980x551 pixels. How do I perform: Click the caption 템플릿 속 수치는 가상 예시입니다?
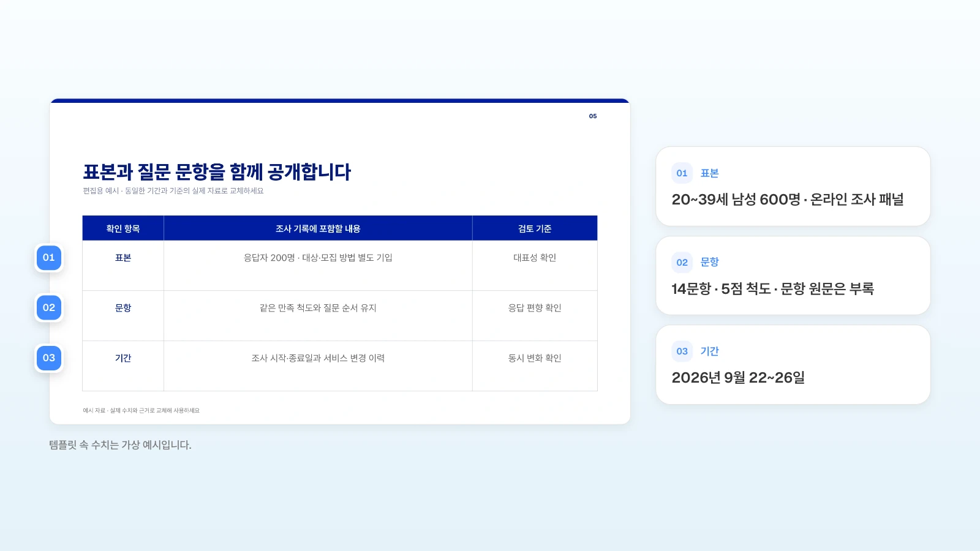[x=121, y=445]
